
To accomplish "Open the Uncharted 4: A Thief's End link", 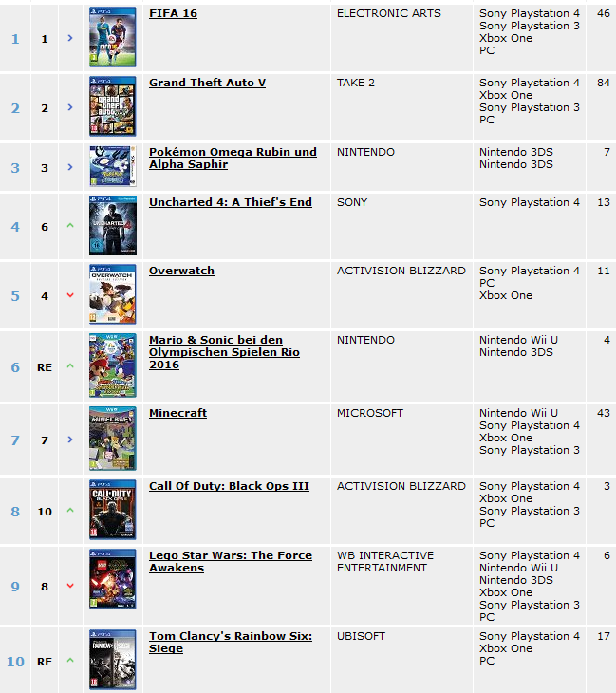I will pyautogui.click(x=231, y=202).
